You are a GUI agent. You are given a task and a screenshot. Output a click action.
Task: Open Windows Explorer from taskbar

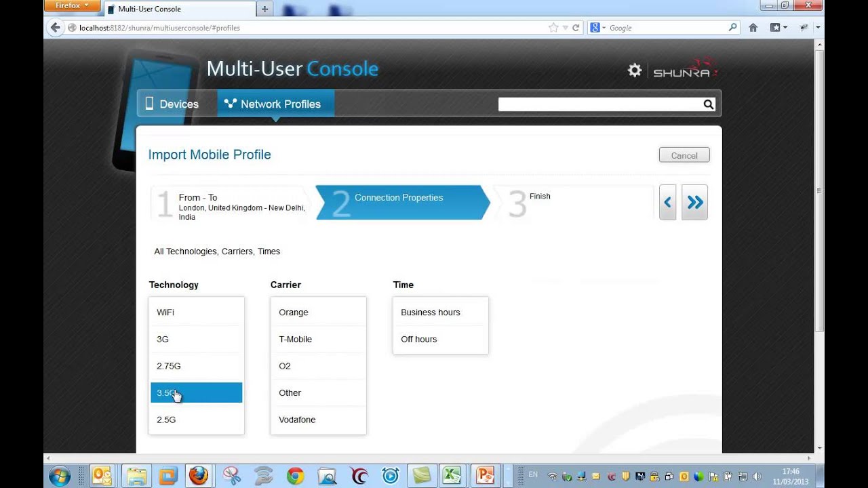[x=136, y=476]
